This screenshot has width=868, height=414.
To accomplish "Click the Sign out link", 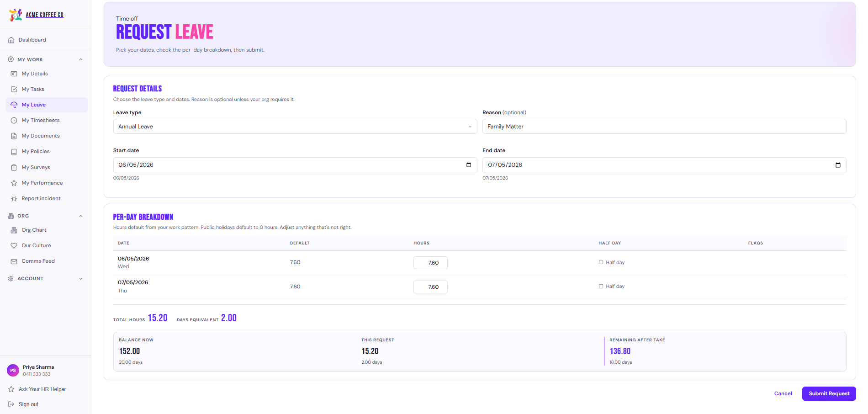I will [28, 404].
